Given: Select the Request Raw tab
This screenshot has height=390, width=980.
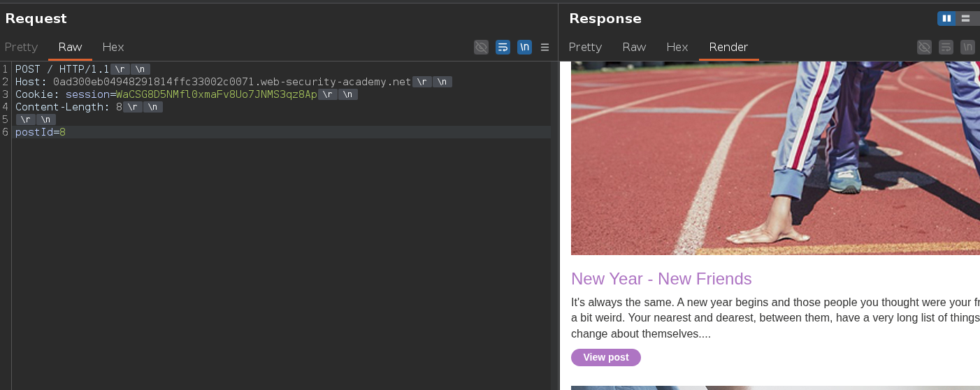Looking at the screenshot, I should coord(70,47).
